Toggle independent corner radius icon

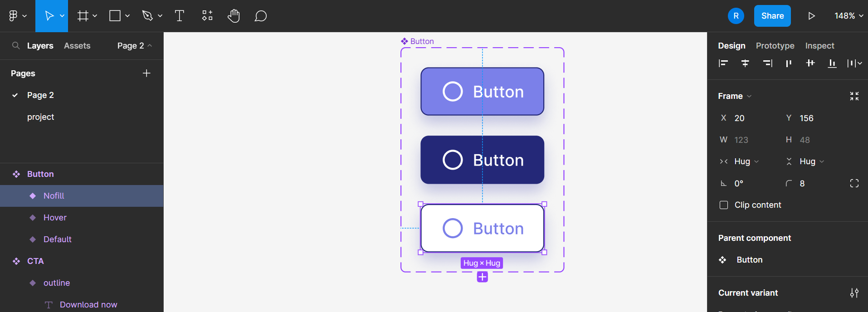click(854, 183)
